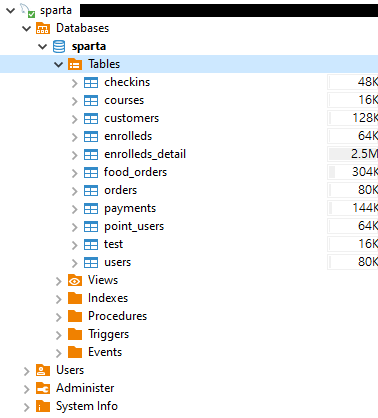Click the payments table icon
Image resolution: width=378 pixels, height=418 pixels.
coord(91,208)
